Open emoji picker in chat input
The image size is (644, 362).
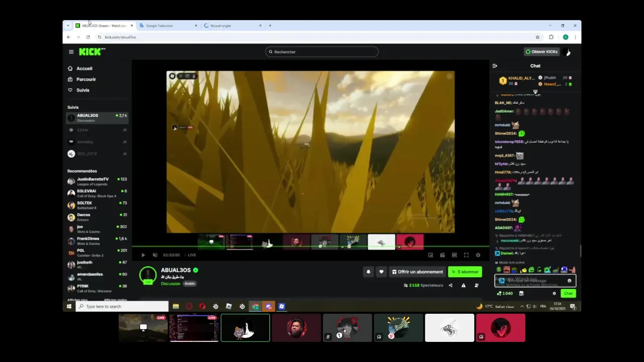click(570, 281)
